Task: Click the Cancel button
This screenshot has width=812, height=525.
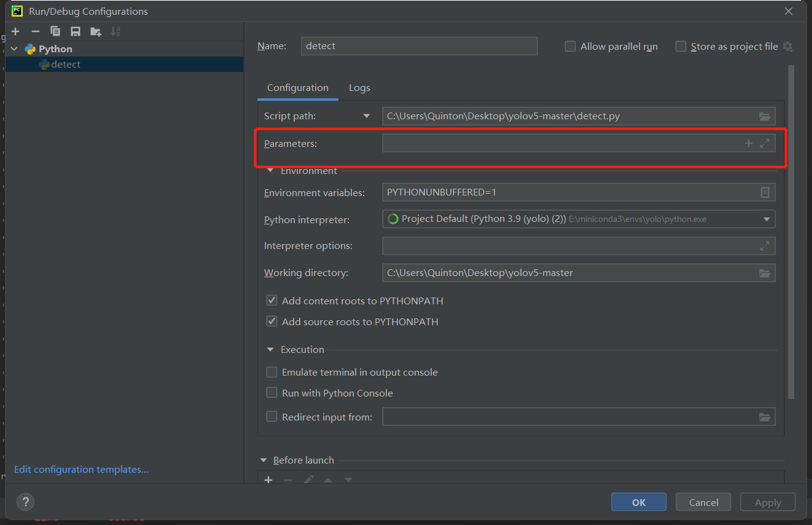Action: coord(703,502)
